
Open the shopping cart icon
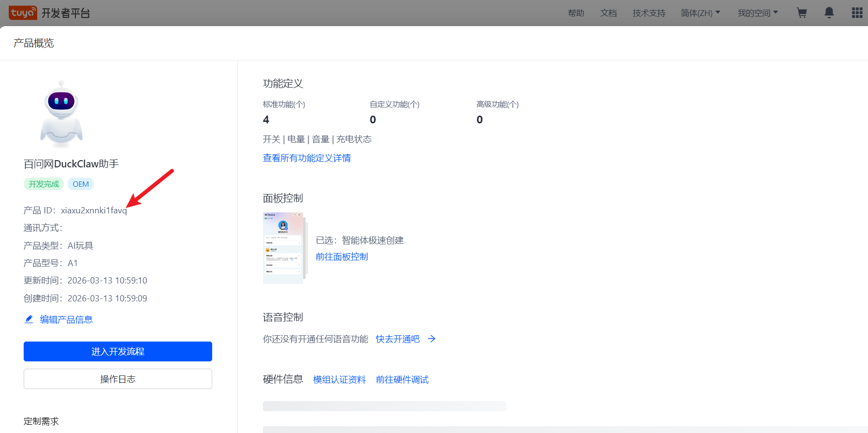coord(802,13)
